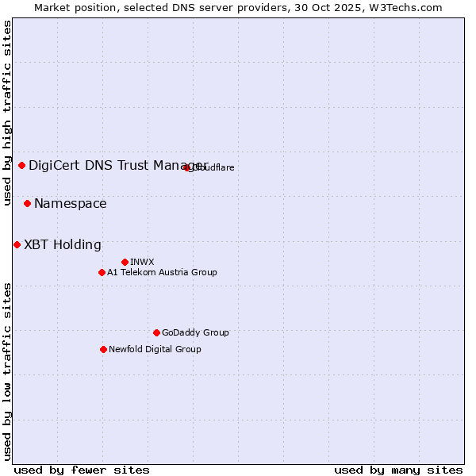
Task: Click the 'used by high traffic sites' axis label
Action: (x=7, y=113)
